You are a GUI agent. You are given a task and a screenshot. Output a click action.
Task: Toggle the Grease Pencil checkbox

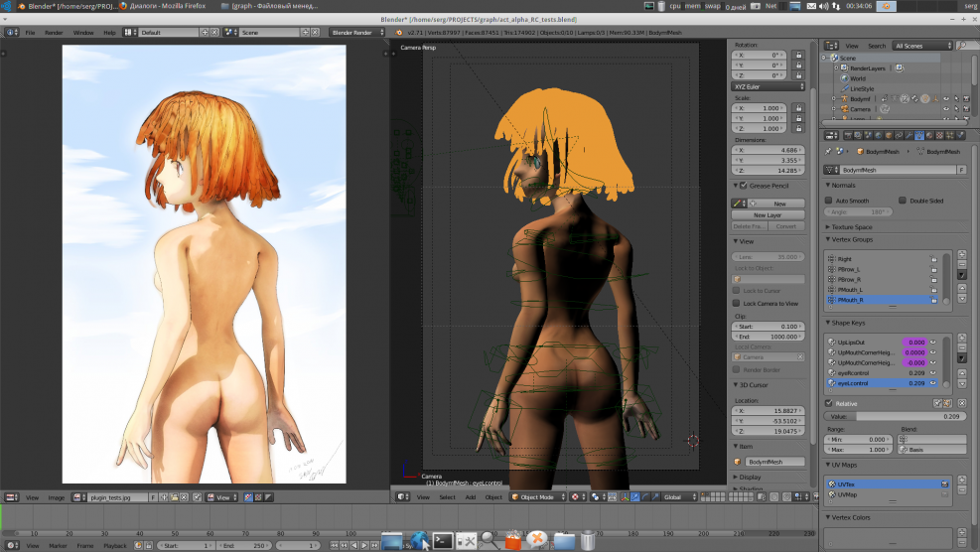[744, 186]
